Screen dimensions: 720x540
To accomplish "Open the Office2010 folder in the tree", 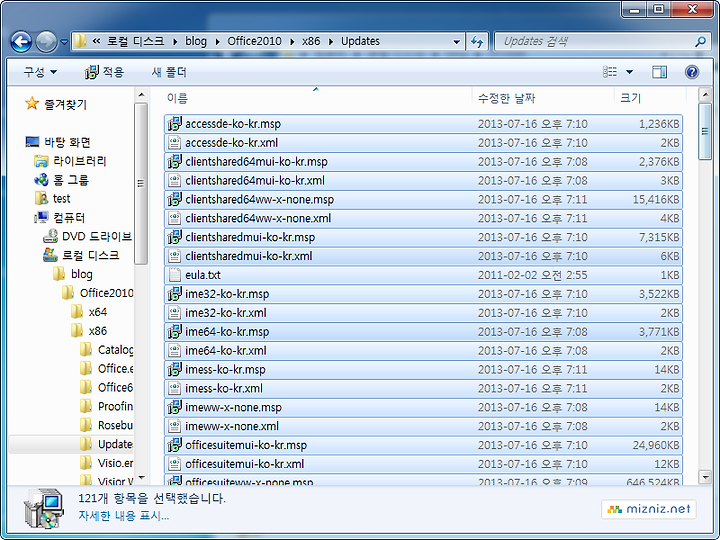I will tap(107, 293).
